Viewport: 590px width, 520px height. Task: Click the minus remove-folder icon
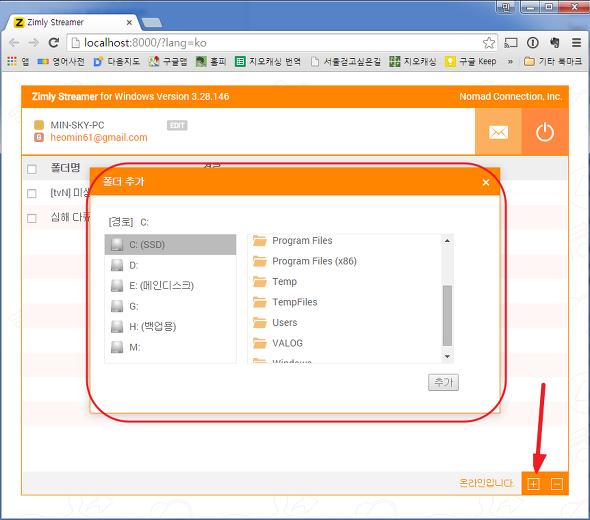pyautogui.click(x=557, y=484)
